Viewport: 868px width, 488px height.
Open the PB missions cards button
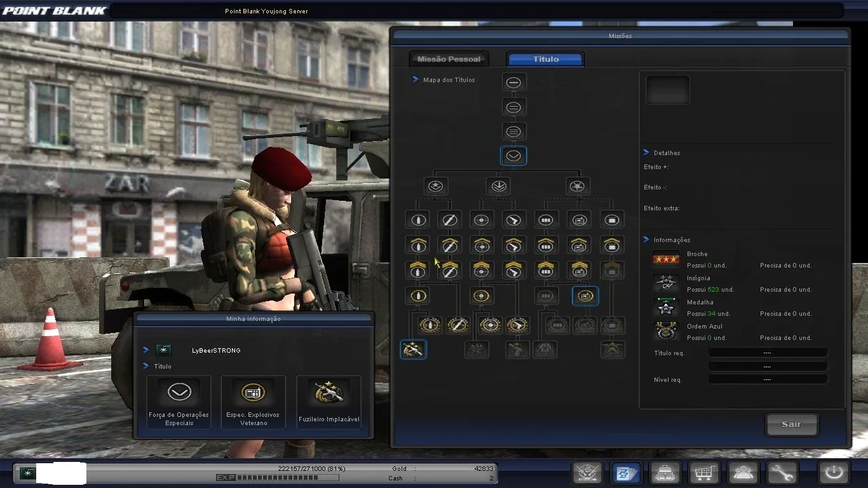coord(626,473)
